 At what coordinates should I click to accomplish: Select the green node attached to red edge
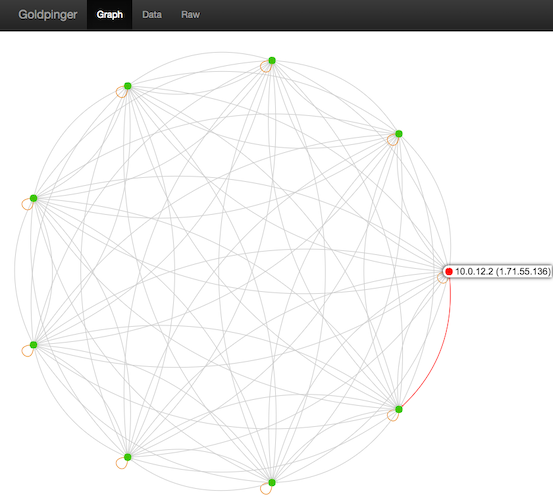tap(399, 409)
